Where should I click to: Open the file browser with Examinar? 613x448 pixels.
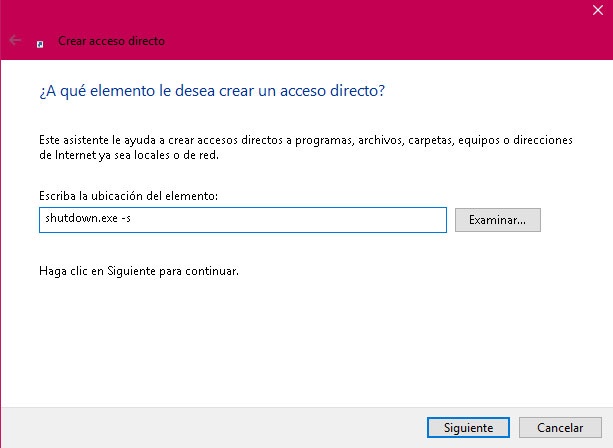[x=497, y=219]
